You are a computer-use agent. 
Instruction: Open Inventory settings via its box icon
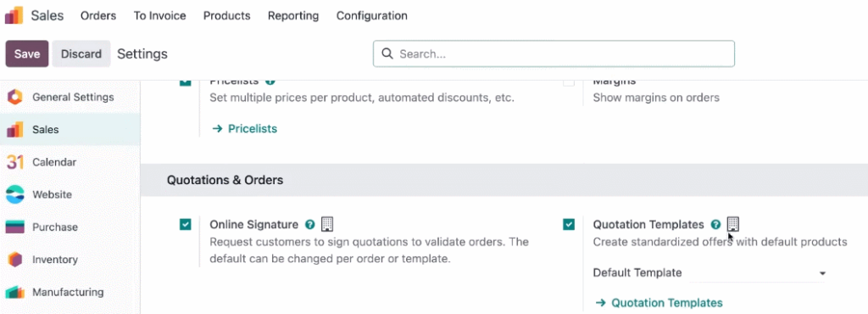click(15, 260)
